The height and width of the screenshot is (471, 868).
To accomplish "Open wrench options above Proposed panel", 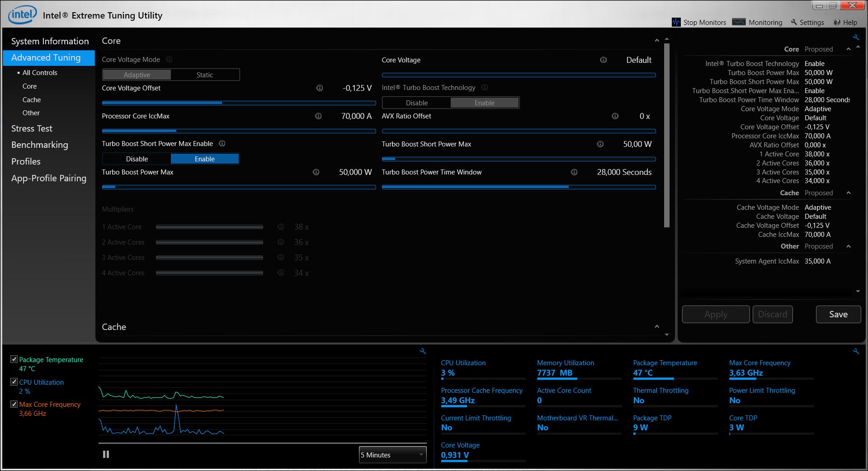I will point(856,38).
